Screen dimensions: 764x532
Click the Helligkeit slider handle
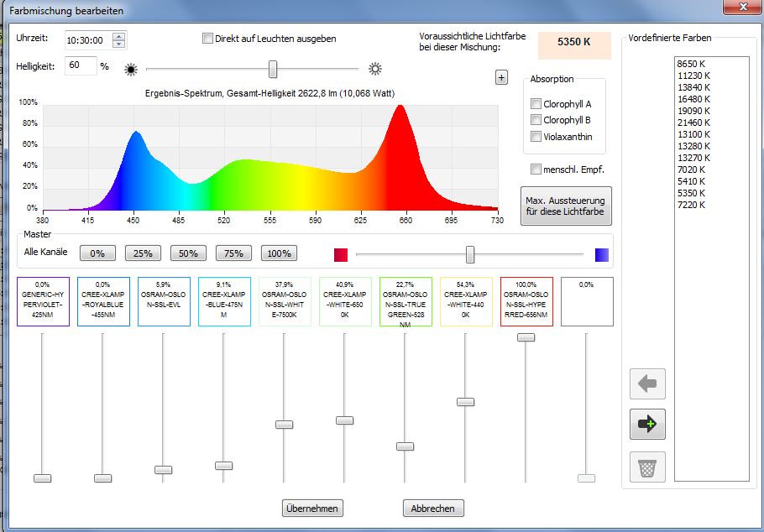[x=273, y=69]
